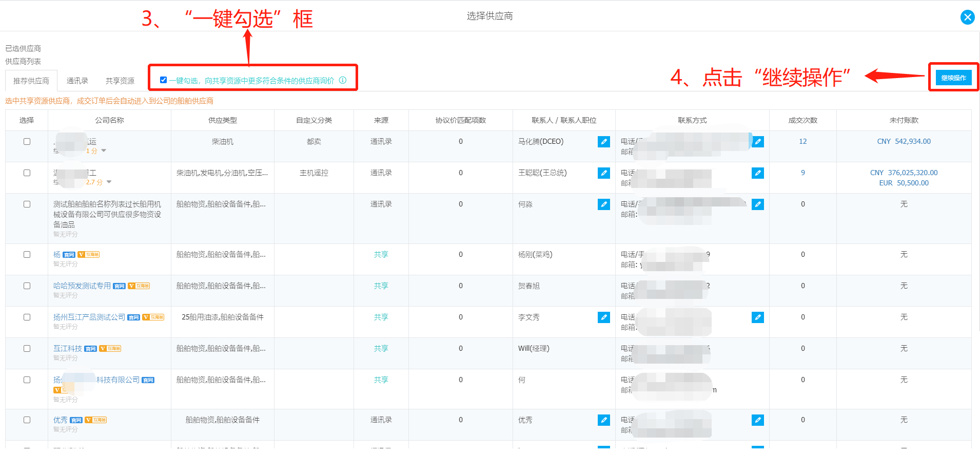Click 柴油机,发电机,分油机 supply type cell

coord(222,173)
